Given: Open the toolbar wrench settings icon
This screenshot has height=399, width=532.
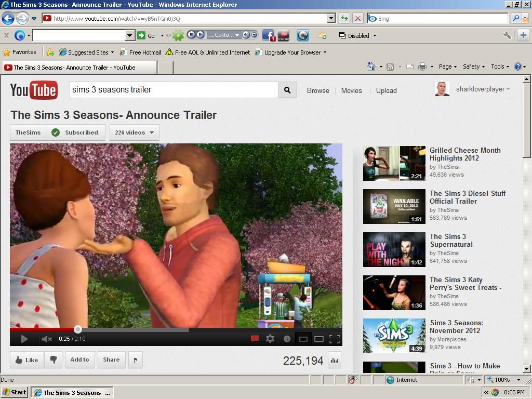Looking at the screenshot, I should pos(507,35).
